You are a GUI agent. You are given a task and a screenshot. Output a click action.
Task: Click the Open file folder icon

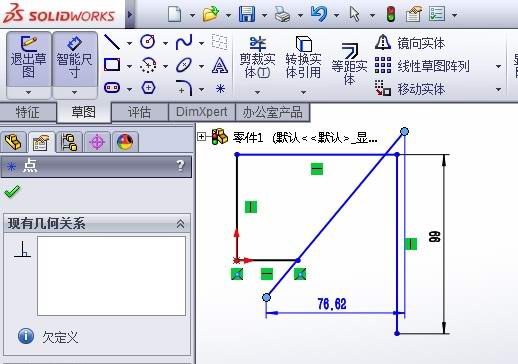tap(211, 14)
